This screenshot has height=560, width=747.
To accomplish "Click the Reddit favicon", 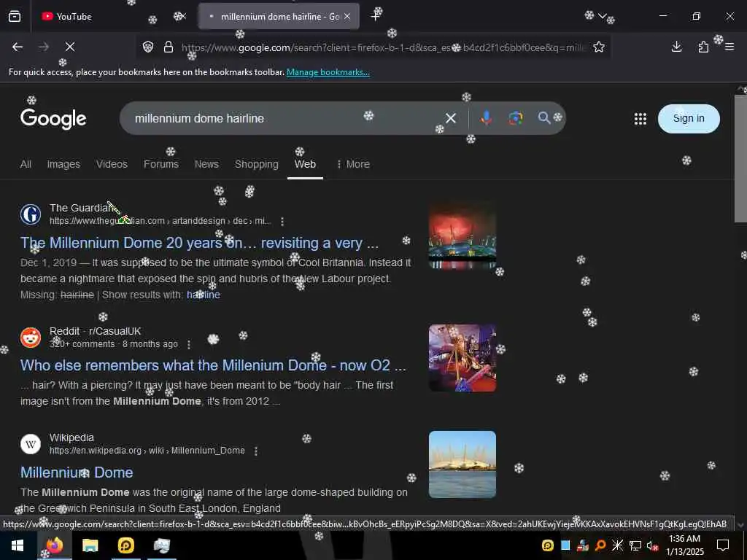I will coord(31,338).
